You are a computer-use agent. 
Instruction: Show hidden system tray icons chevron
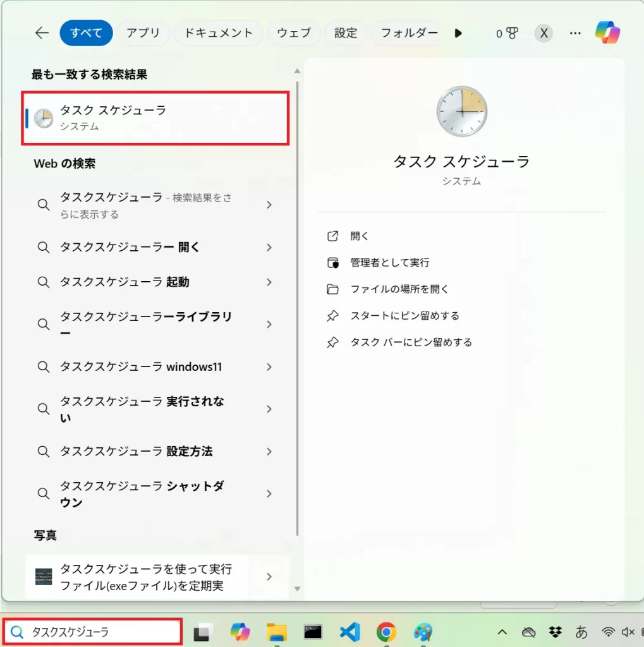click(502, 632)
